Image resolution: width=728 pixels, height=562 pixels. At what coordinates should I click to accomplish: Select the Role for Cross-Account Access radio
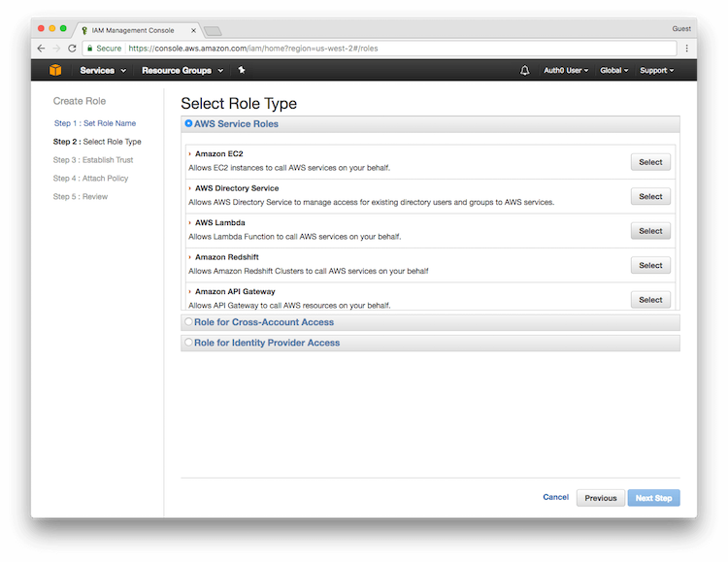point(188,321)
